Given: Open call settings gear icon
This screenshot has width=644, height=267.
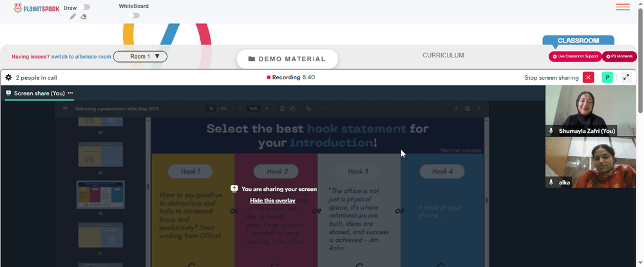Looking at the screenshot, I should coord(8,77).
